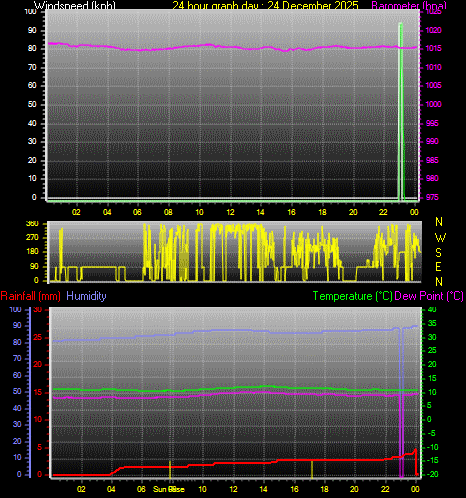Click "5" on the red rainfall axis
This screenshot has height=498, width=466.
click(x=40, y=447)
